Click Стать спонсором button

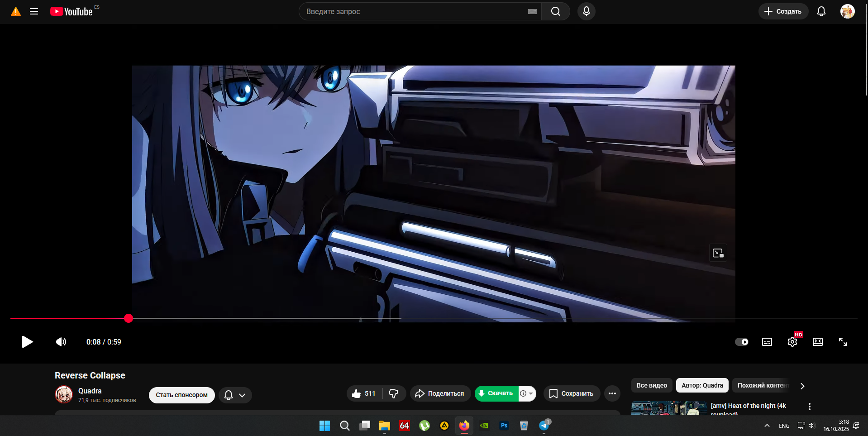tap(182, 395)
